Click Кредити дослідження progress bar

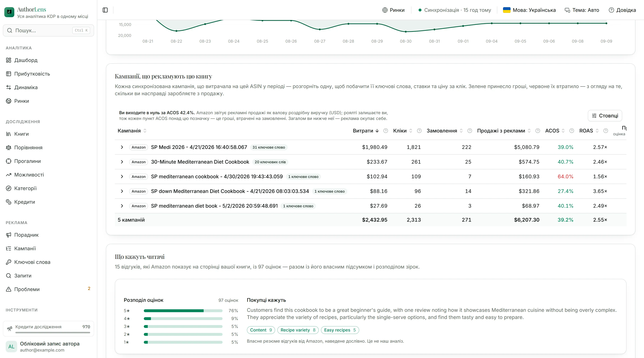[x=52, y=332]
